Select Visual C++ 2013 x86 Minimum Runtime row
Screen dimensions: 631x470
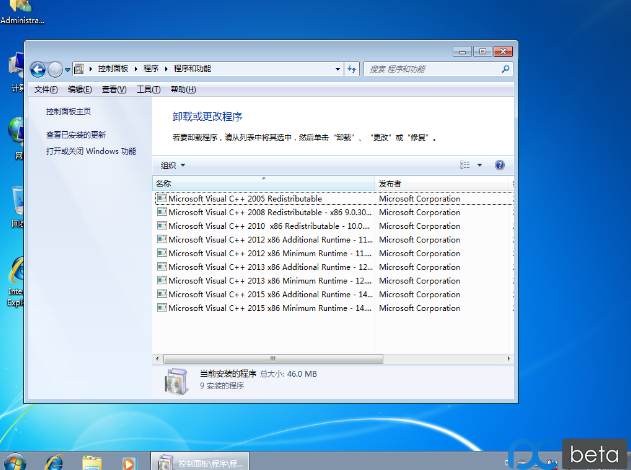(x=334, y=280)
